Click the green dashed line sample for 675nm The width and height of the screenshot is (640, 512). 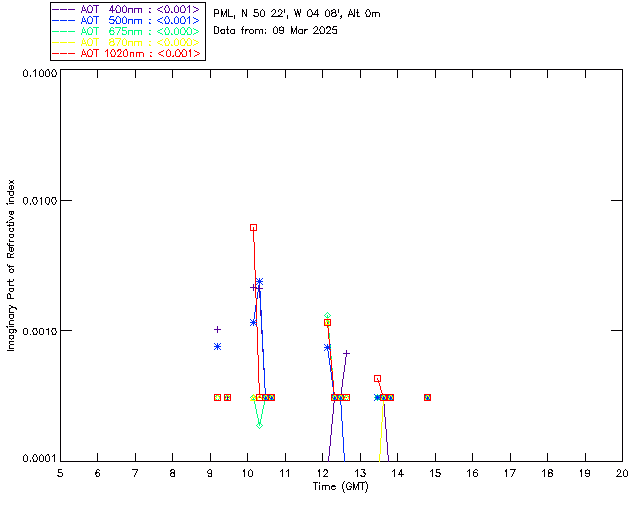click(63, 31)
